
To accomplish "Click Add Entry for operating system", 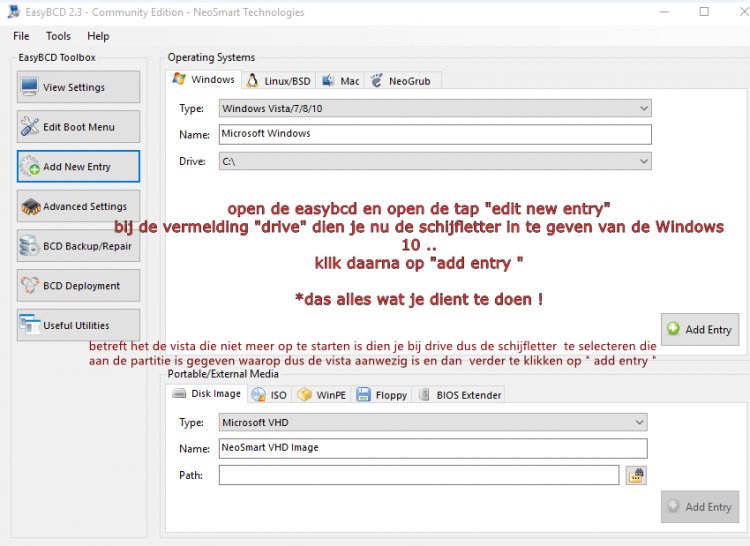I will (699, 329).
